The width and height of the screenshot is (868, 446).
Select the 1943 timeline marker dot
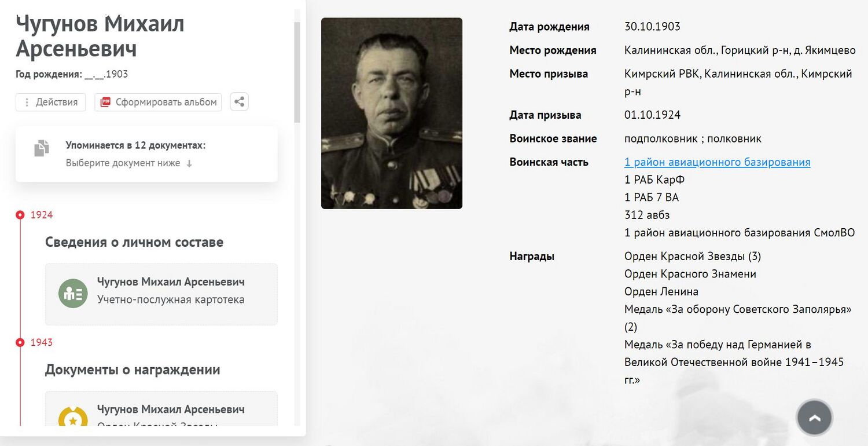[20, 342]
